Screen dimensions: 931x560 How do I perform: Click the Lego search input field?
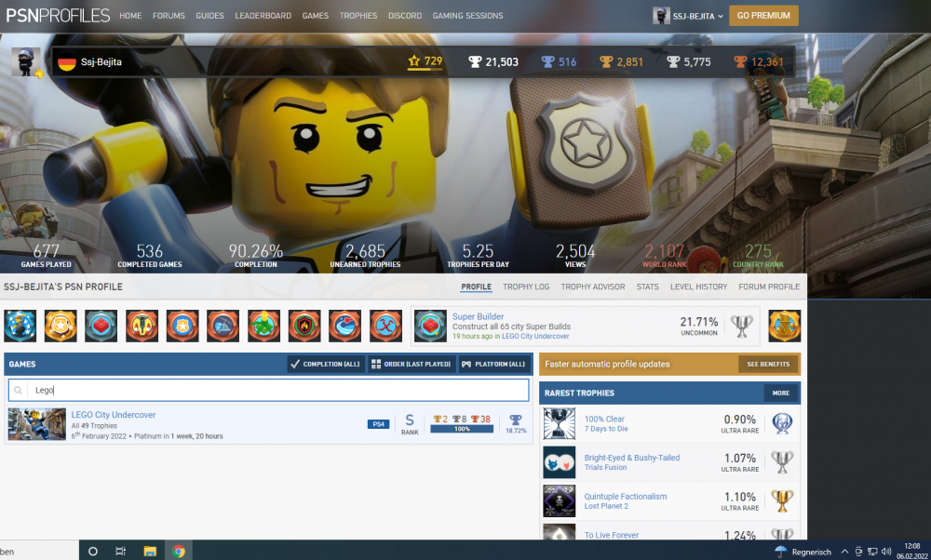[x=186, y=390]
